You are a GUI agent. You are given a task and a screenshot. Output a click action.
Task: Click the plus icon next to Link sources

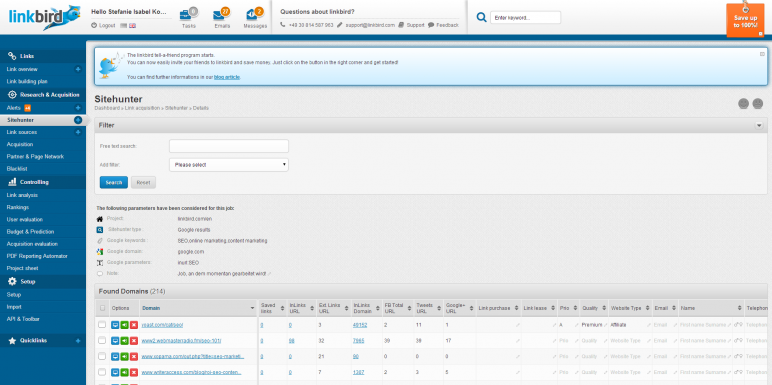click(78, 132)
